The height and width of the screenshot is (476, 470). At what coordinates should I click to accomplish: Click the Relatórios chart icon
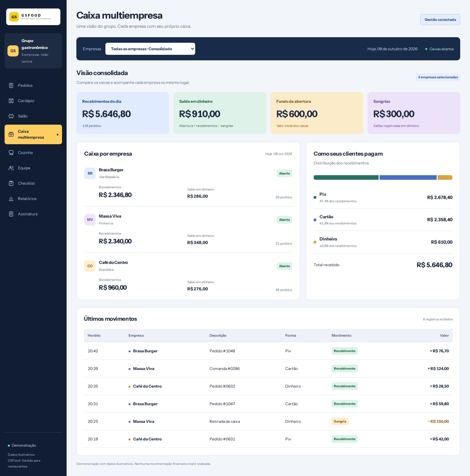click(11, 199)
